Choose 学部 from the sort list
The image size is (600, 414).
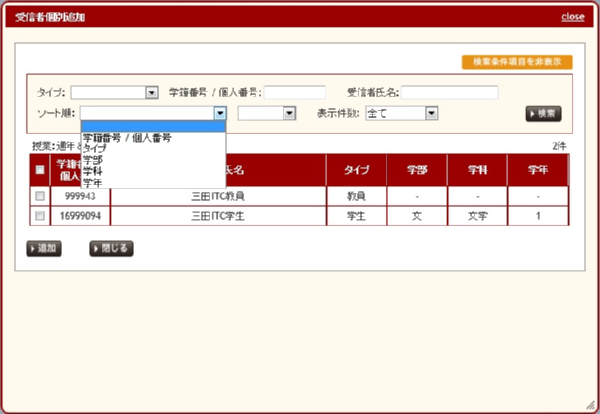click(93, 159)
